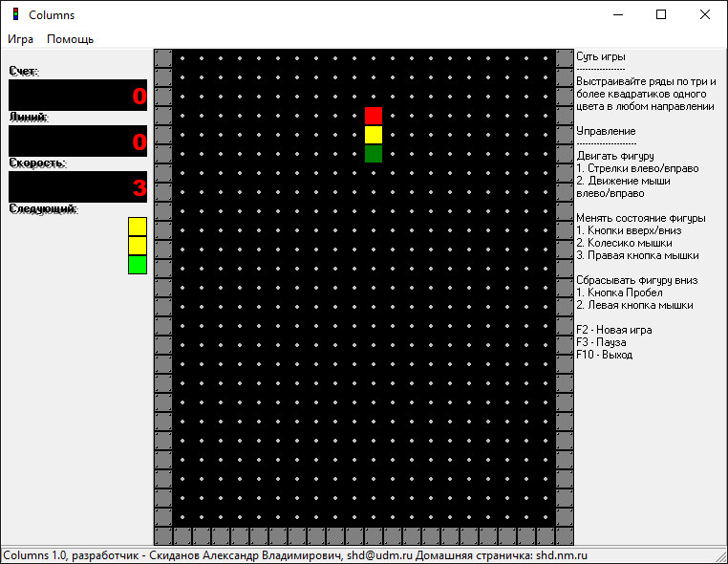The height and width of the screenshot is (564, 728).
Task: Minimize the Columns window
Action: tap(618, 15)
